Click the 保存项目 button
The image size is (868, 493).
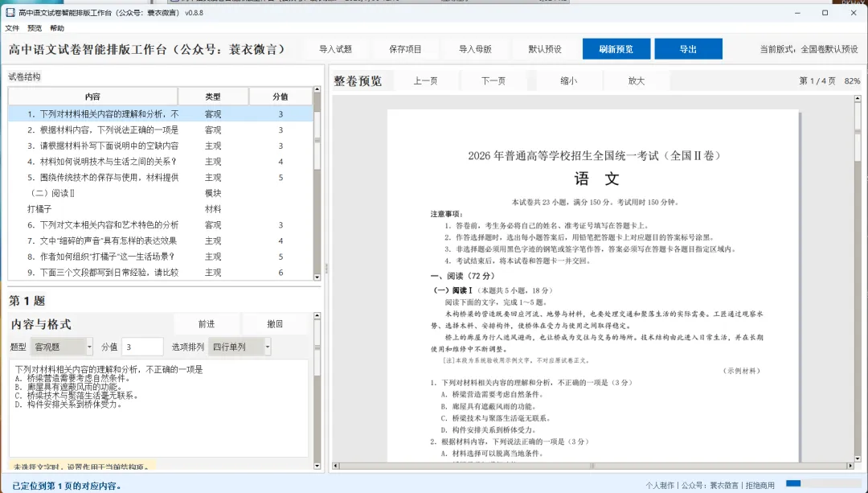click(405, 49)
